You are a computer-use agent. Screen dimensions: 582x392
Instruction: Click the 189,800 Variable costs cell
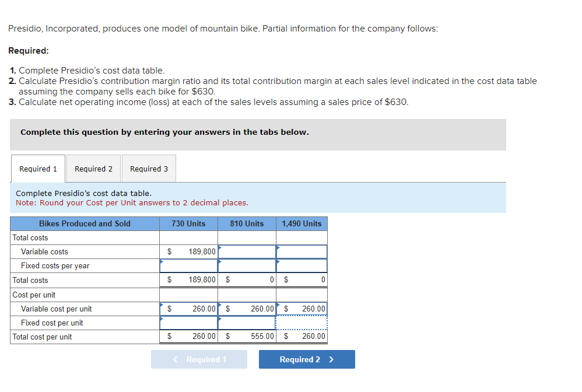click(188, 251)
